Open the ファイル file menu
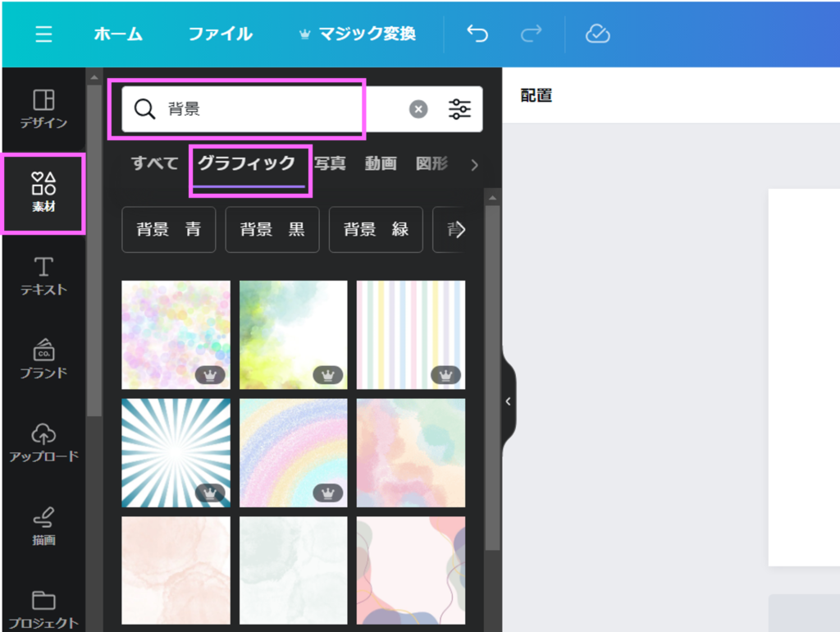 click(220, 34)
